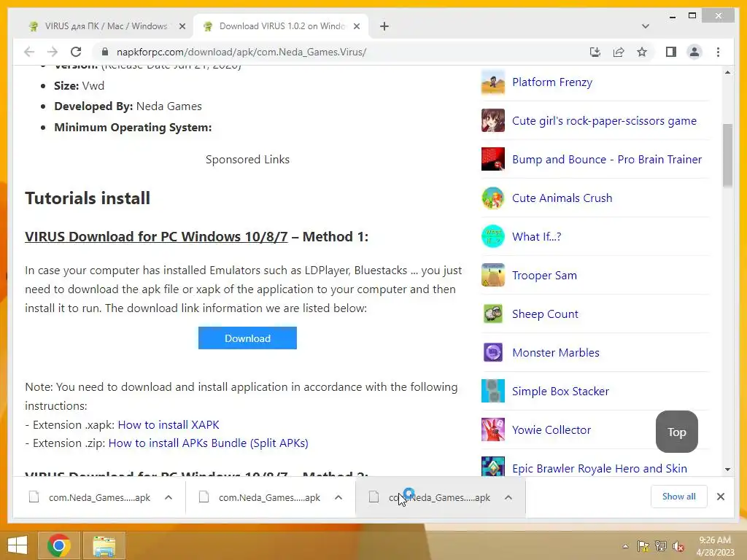
Task: Reload the napkforpc page
Action: [76, 52]
